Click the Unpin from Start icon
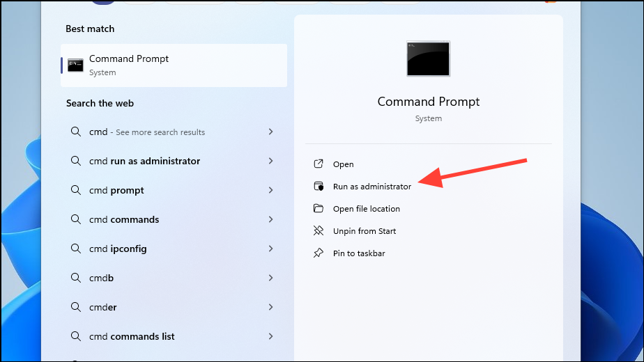The height and width of the screenshot is (362, 644). pos(319,230)
